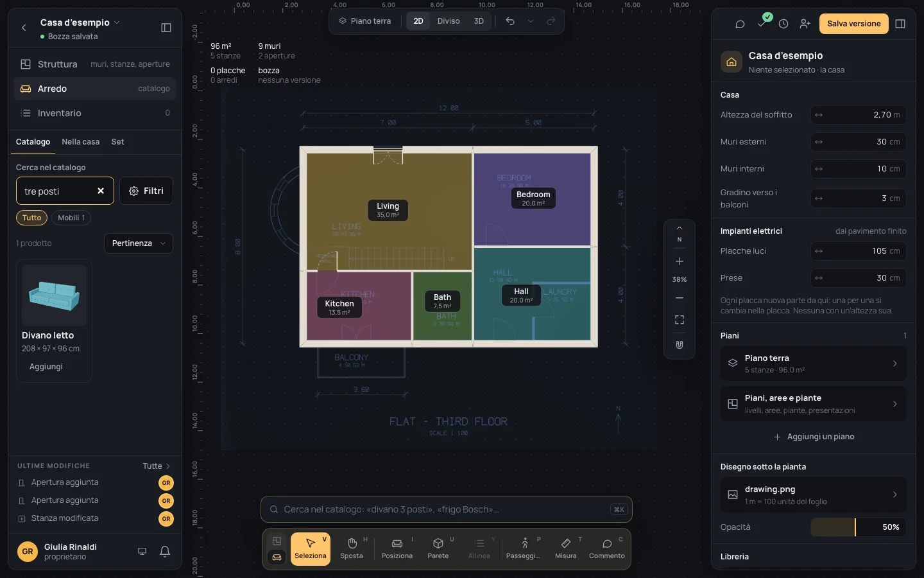Click Aggiungi un piano
This screenshot has width=924, height=578.
tap(814, 437)
